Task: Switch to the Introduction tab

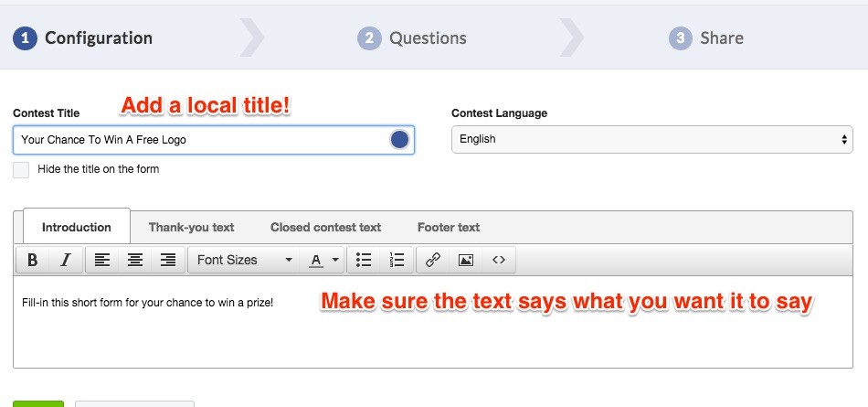Action: click(x=77, y=228)
